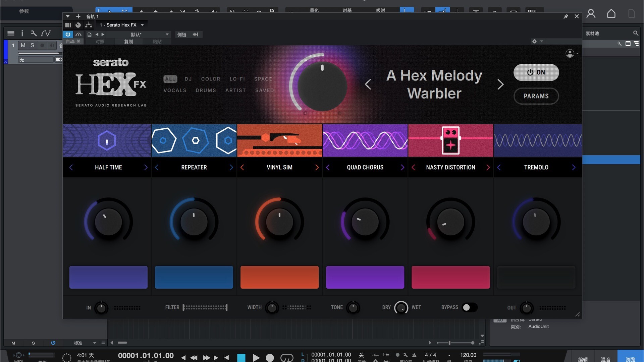Pin the plugin window
The width and height of the screenshot is (644, 362).
pos(566,16)
